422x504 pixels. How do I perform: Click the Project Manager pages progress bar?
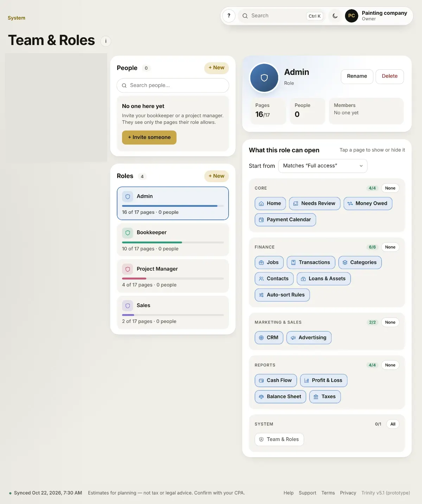(x=173, y=279)
